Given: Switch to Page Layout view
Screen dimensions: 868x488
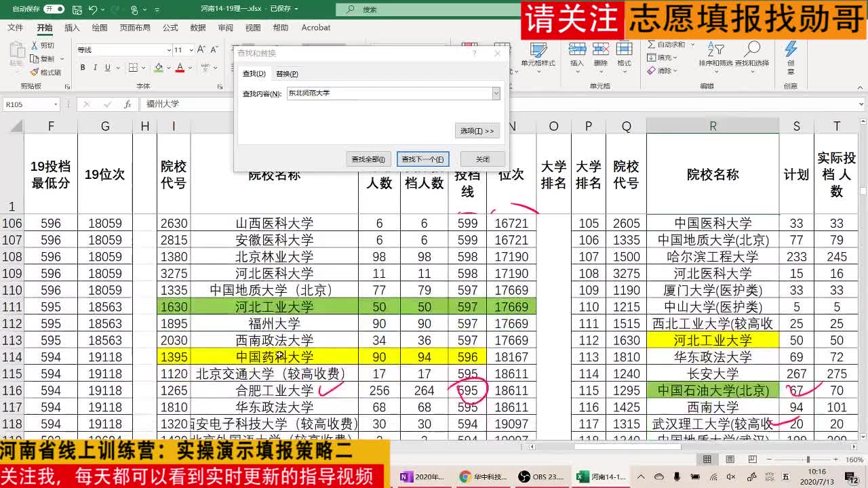Looking at the screenshot, I should pos(730,460).
